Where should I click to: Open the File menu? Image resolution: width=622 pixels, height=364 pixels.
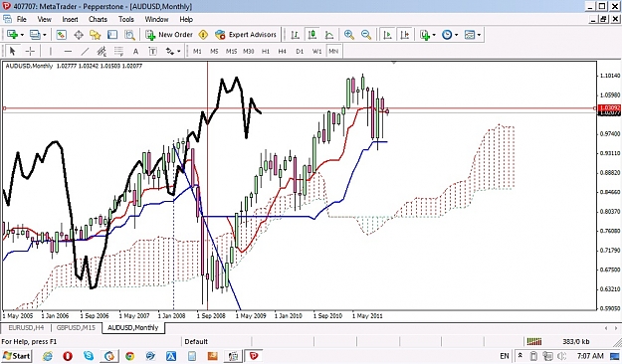click(22, 19)
